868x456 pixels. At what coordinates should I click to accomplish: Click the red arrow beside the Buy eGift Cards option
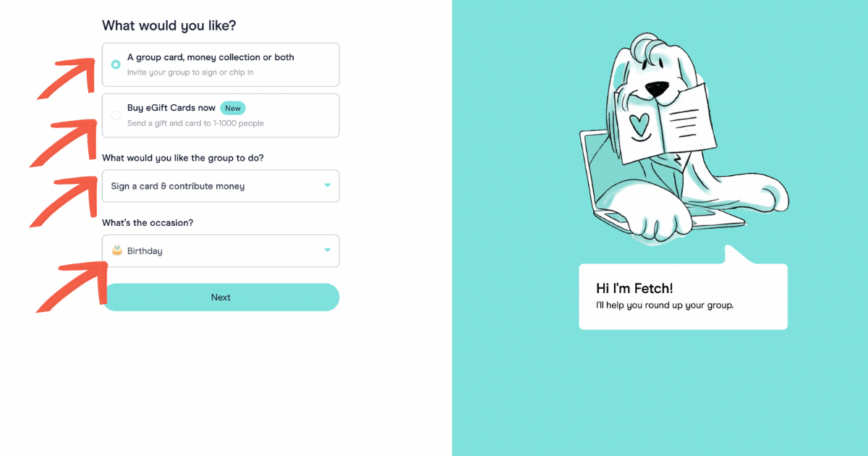69,138
